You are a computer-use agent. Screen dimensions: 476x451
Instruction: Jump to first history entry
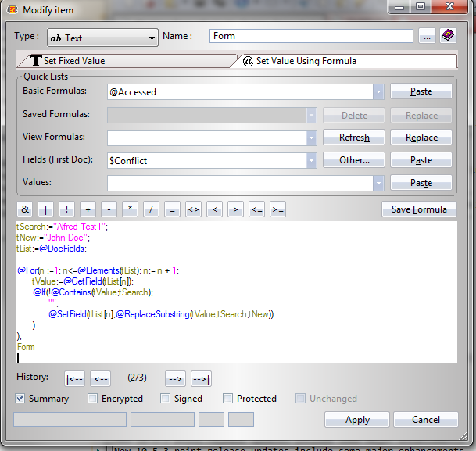75,379
